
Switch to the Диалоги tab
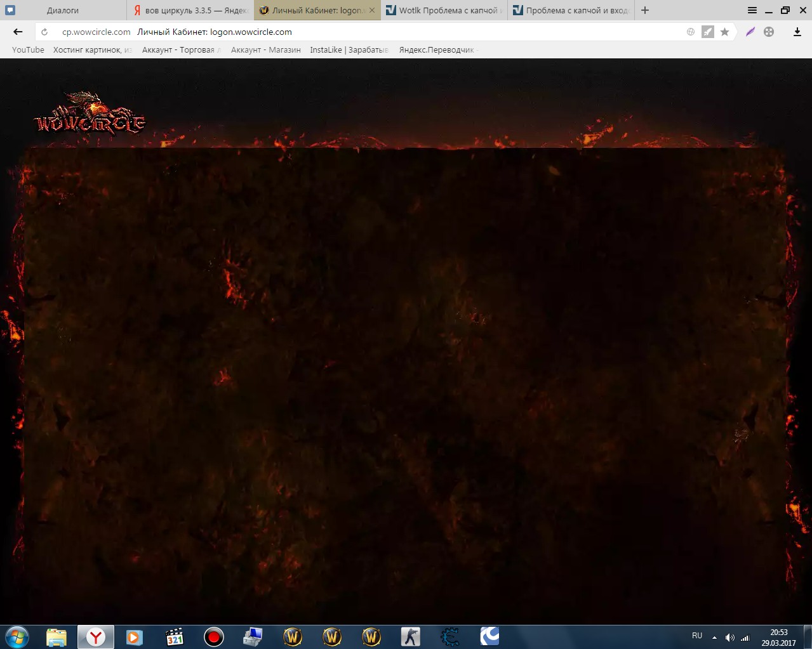tap(63, 10)
